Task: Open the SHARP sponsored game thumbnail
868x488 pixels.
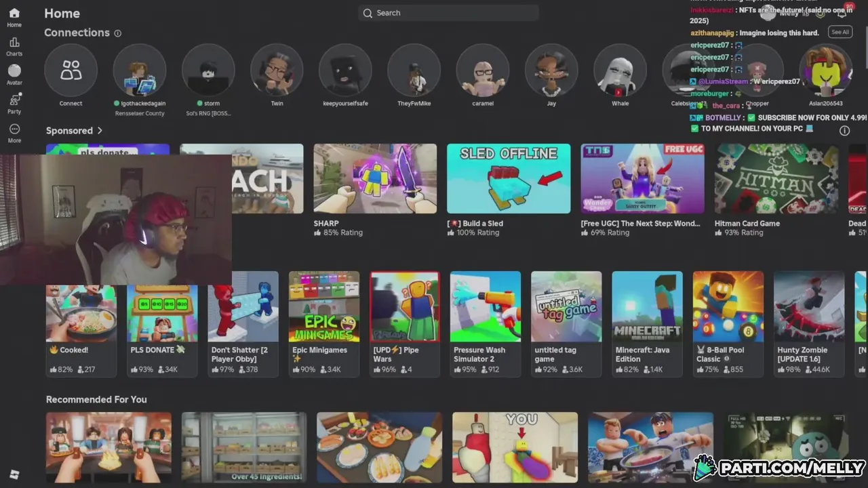Action: click(375, 178)
